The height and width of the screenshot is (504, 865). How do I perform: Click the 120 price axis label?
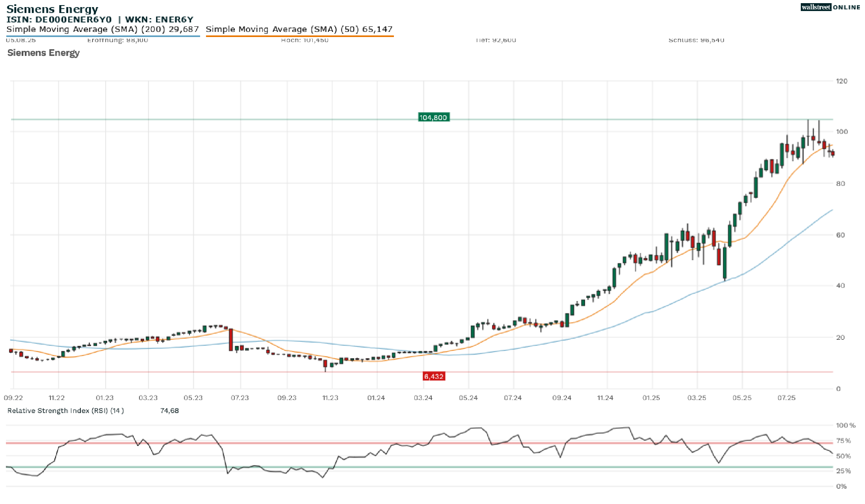(x=842, y=81)
